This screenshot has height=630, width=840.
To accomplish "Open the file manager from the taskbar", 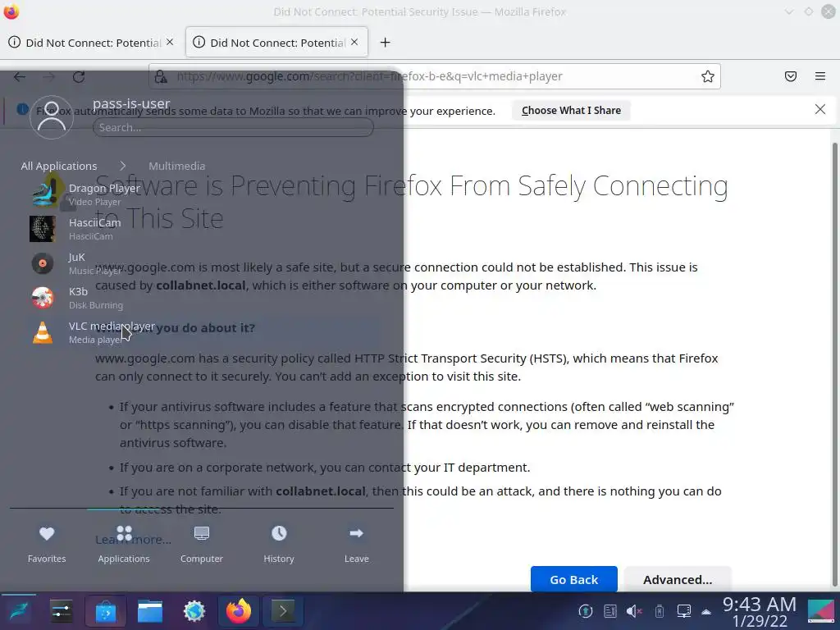I will [x=150, y=611].
